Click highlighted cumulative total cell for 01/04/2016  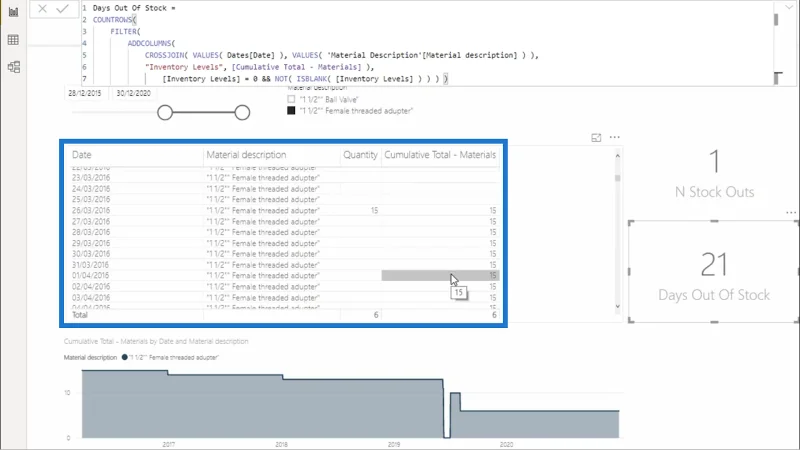coord(440,276)
